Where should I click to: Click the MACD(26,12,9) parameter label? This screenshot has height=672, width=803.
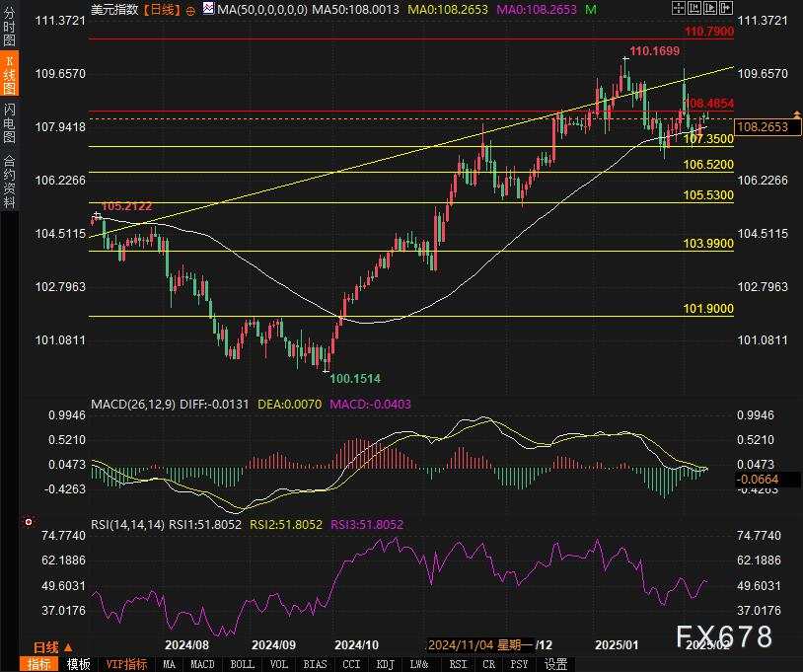click(x=133, y=405)
